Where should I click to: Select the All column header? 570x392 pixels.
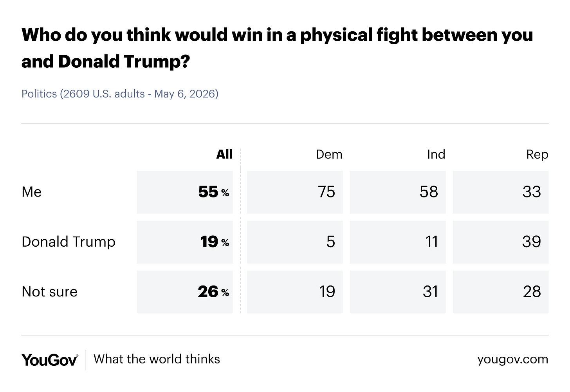(224, 154)
